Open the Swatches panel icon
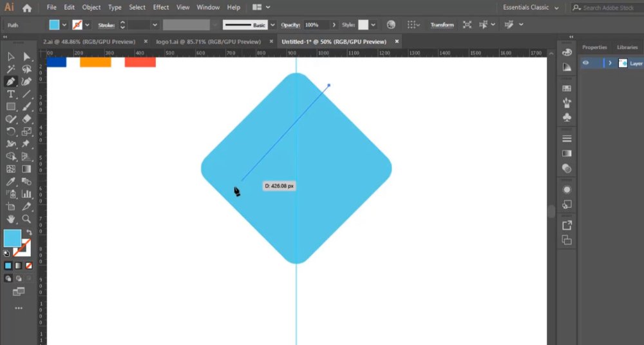Screen dimensions: 644x345 coord(567,88)
